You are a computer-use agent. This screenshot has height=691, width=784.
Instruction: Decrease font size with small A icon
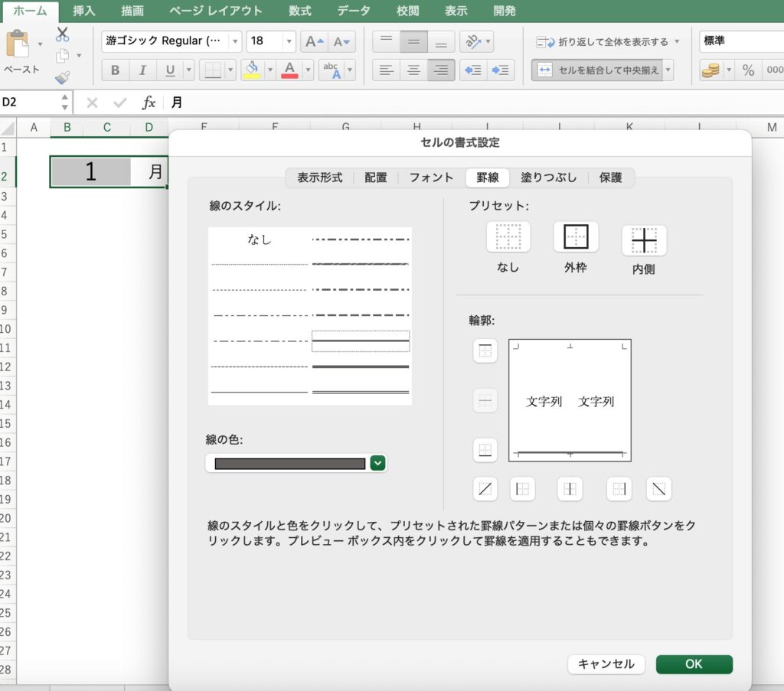pos(342,41)
